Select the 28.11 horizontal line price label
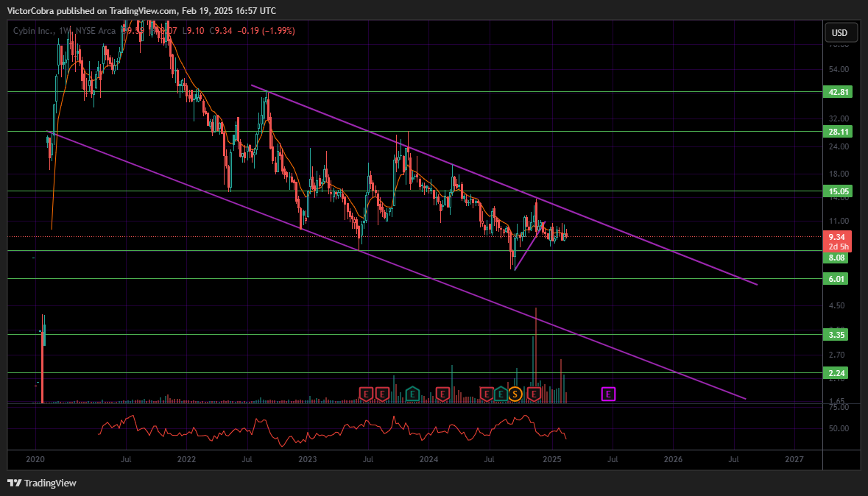The width and height of the screenshot is (868, 496). (x=837, y=132)
